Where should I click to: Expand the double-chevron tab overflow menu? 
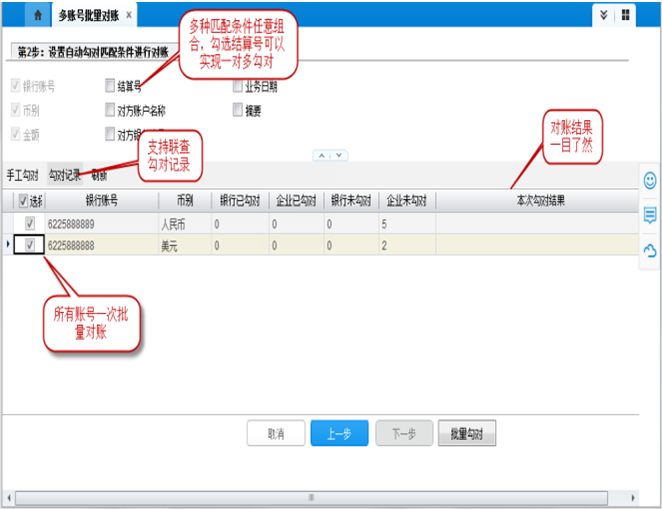pyautogui.click(x=601, y=16)
